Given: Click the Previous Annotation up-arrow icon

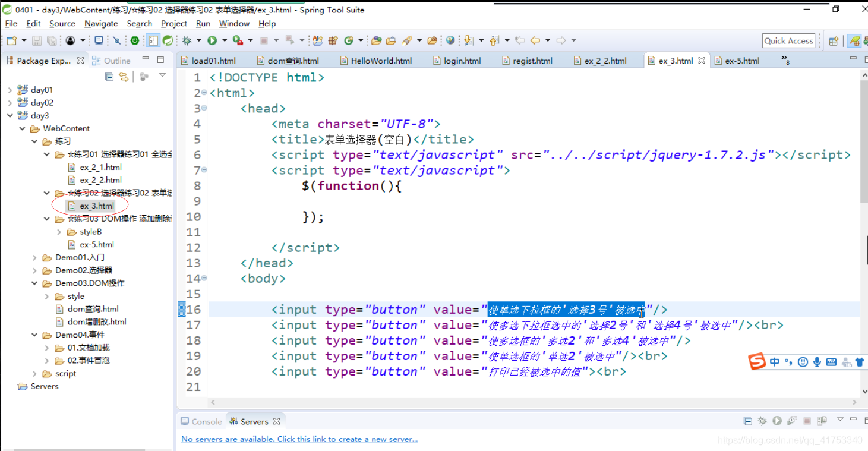Looking at the screenshot, I should click(x=494, y=40).
